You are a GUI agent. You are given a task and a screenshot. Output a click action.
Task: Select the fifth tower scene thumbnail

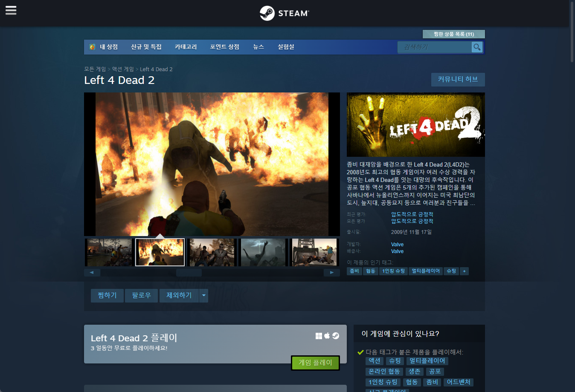314,252
